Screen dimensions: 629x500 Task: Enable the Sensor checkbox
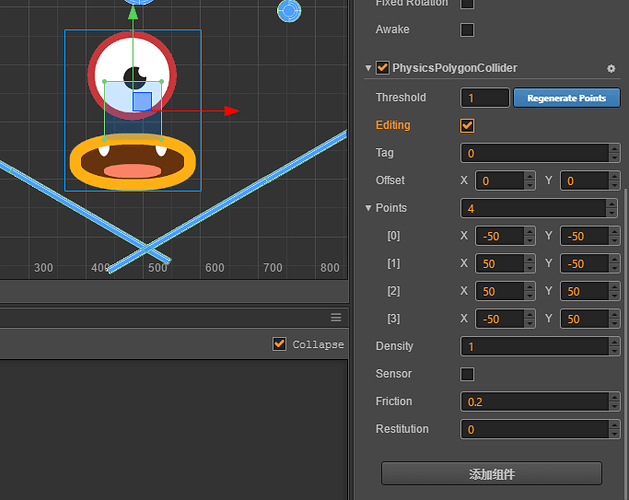pyautogui.click(x=467, y=374)
